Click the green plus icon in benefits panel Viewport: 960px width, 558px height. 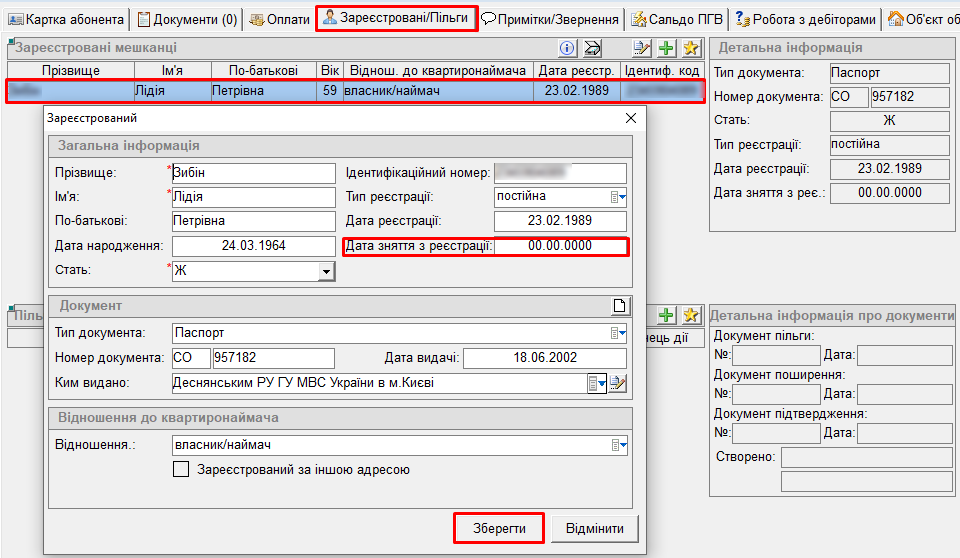pyautogui.click(x=667, y=316)
